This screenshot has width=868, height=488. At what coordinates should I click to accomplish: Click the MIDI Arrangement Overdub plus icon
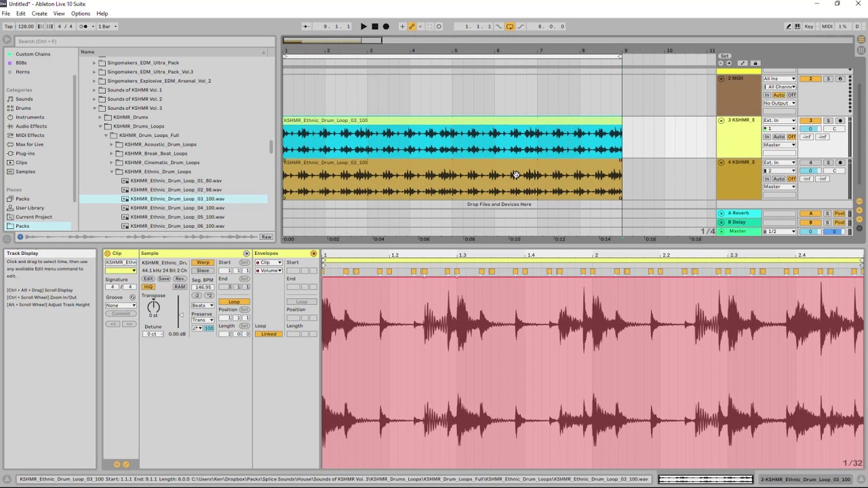(x=402, y=26)
